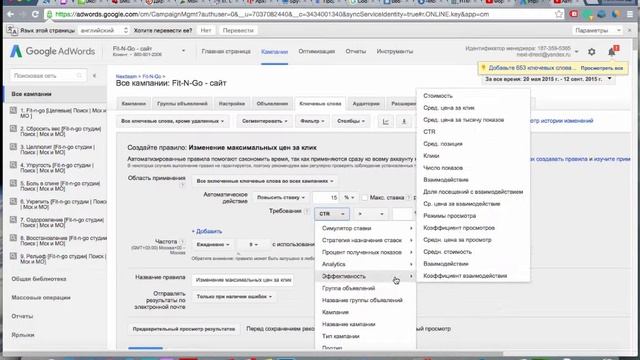Click icon of campaign 7. Оздоровление

(13, 220)
